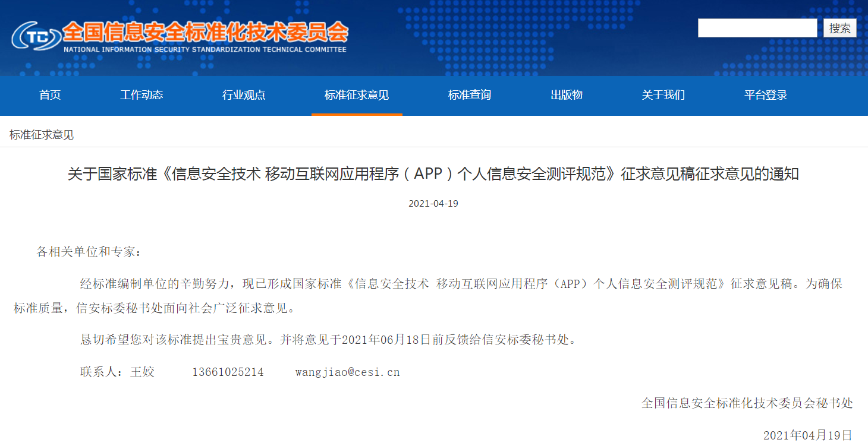Image resolution: width=868 pixels, height=446 pixels.
Task: Click the site search input field
Action: [x=757, y=28]
